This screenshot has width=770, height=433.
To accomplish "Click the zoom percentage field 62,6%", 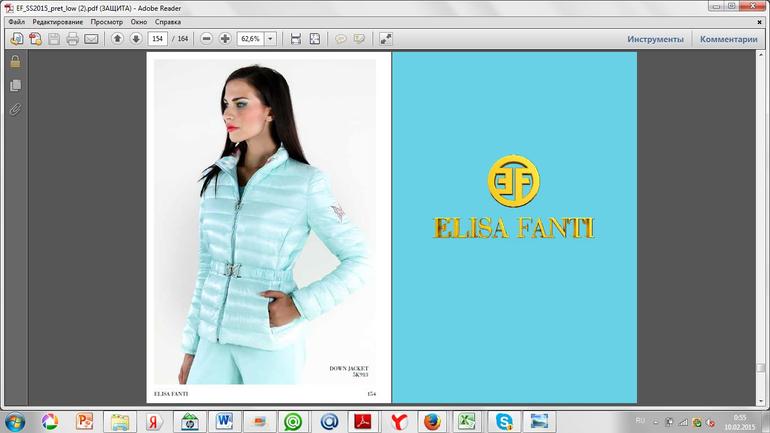I will coord(251,39).
